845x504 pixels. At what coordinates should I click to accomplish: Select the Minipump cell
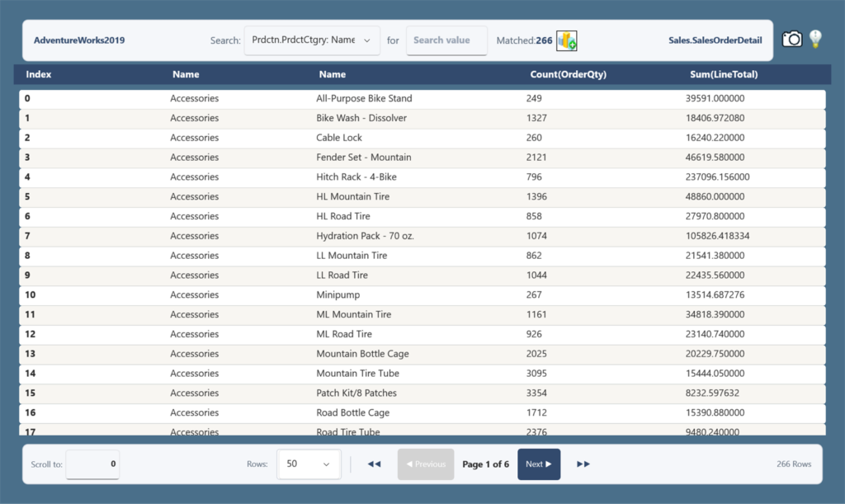pos(338,295)
